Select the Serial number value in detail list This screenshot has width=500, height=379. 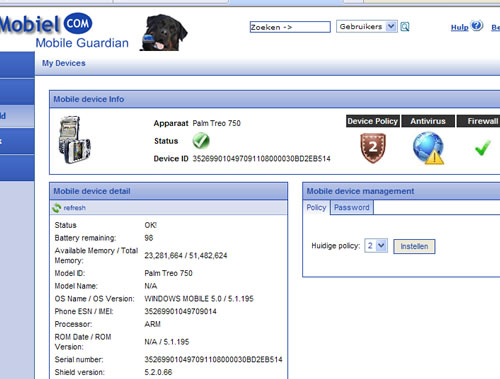tap(213, 360)
